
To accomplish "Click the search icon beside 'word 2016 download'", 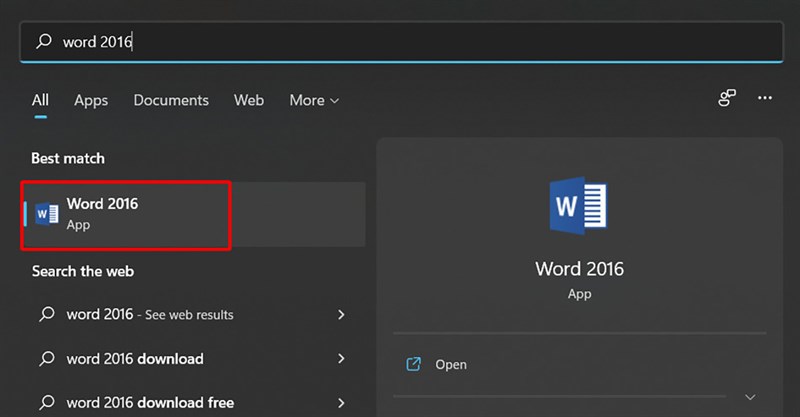I will [46, 358].
